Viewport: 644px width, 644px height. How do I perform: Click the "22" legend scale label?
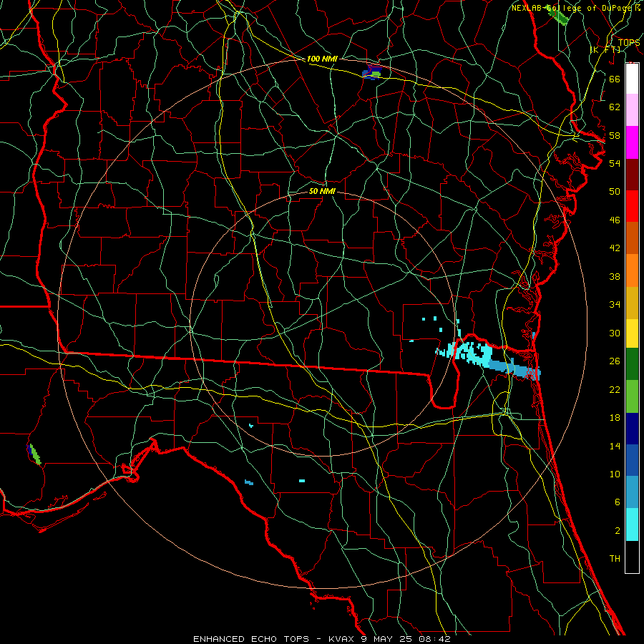pyautogui.click(x=615, y=389)
